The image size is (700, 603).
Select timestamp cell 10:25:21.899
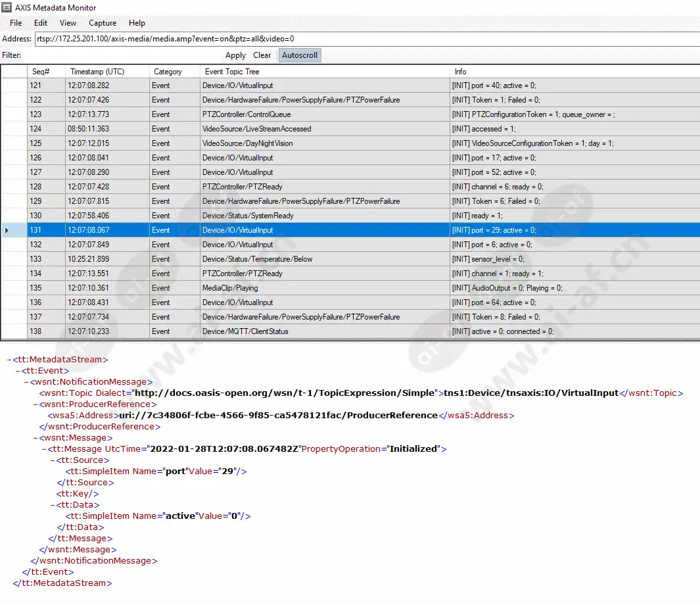tap(107, 259)
